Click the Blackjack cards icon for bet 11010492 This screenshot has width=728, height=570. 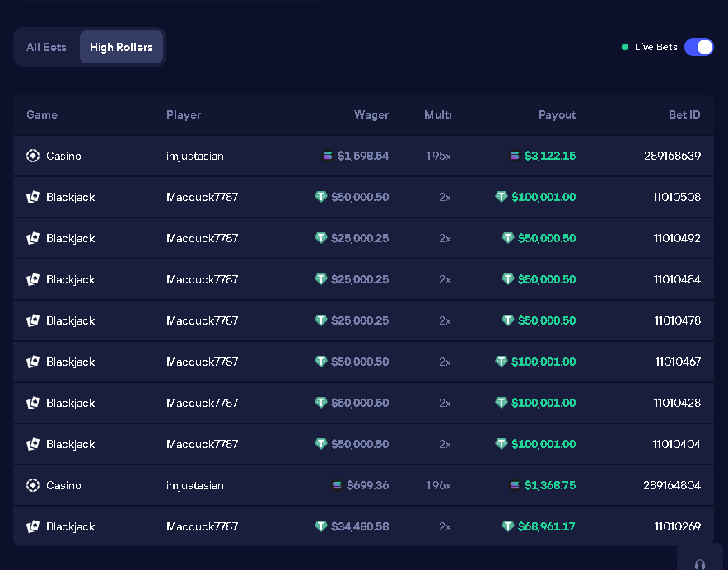(x=33, y=238)
